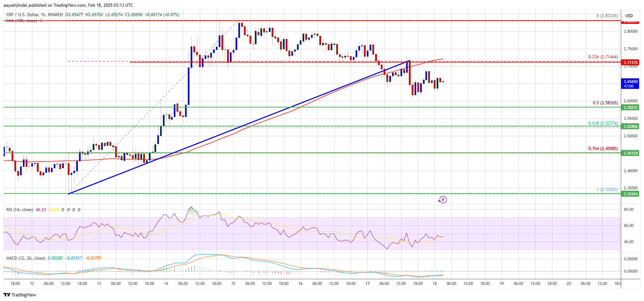Click the 0.5 (2.58265) Fibonacci level label

[x=605, y=103]
